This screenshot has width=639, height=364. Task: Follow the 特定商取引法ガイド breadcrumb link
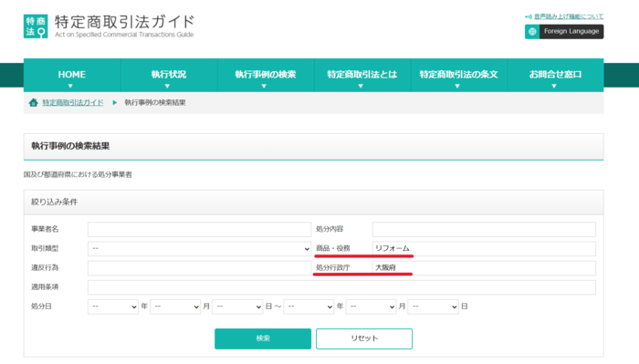(x=73, y=102)
